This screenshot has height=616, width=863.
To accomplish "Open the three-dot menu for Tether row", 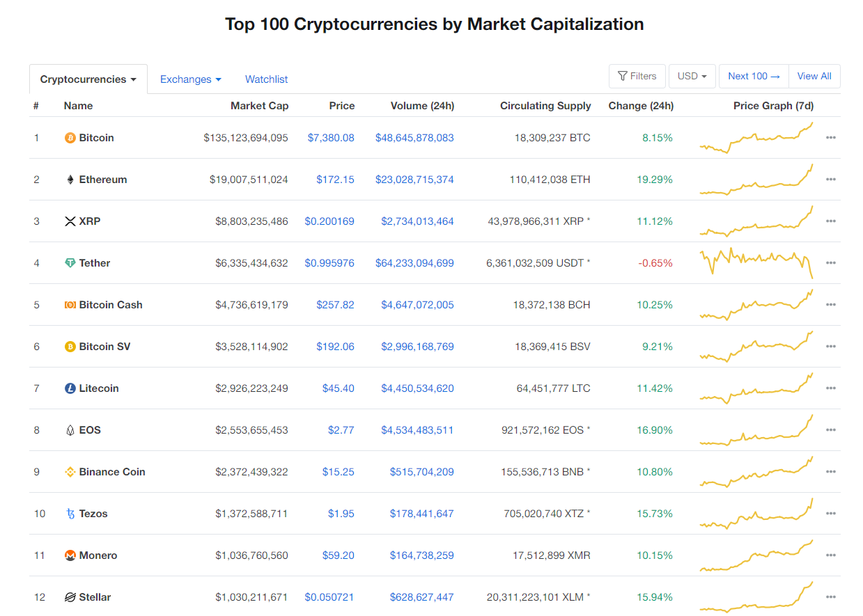I will (830, 263).
